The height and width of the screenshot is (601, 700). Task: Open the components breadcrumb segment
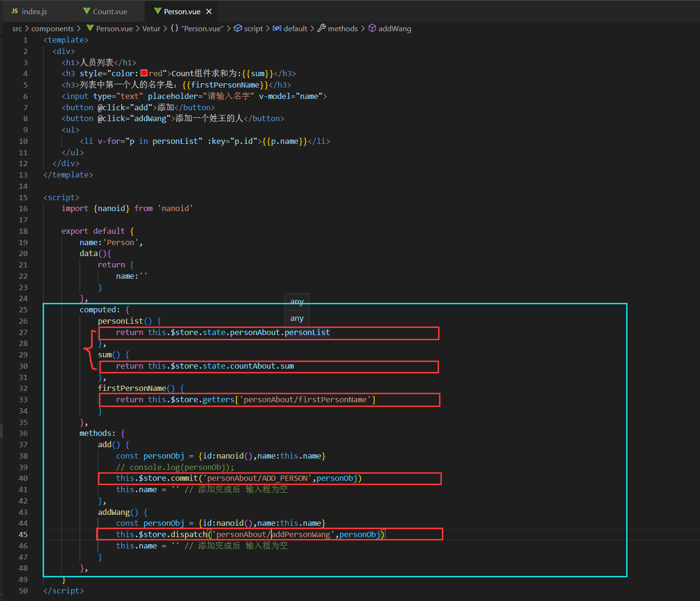click(53, 29)
